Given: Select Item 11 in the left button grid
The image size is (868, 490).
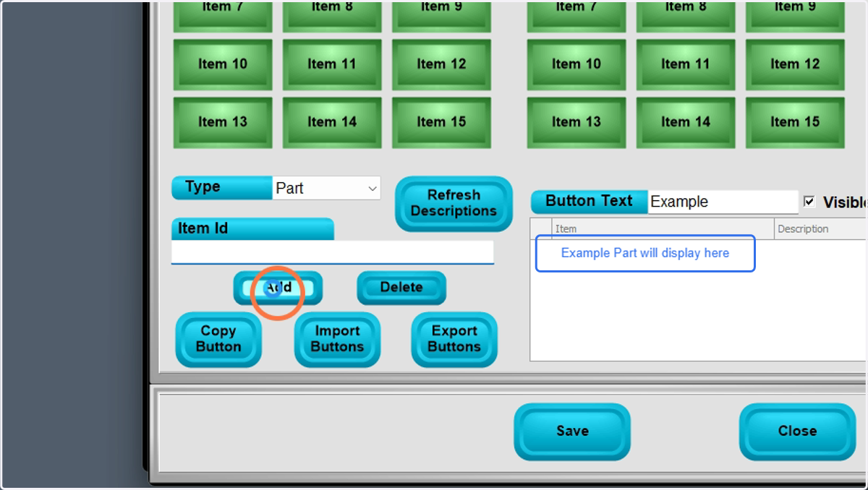Looking at the screenshot, I should point(332,64).
